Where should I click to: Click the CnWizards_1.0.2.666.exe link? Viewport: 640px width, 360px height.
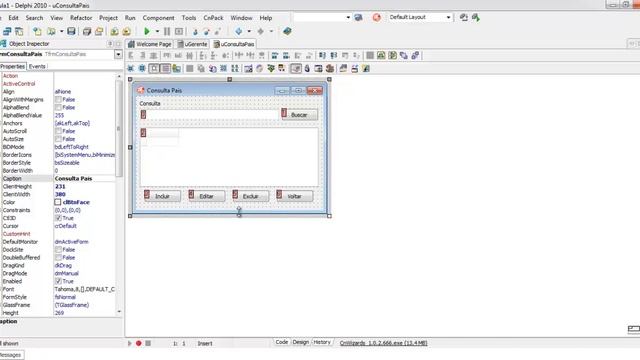click(383, 343)
